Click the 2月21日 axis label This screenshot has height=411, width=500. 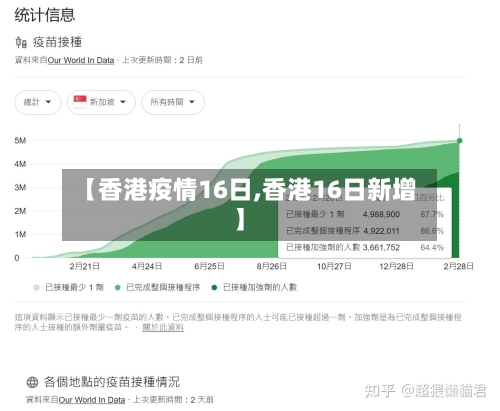tap(84, 266)
